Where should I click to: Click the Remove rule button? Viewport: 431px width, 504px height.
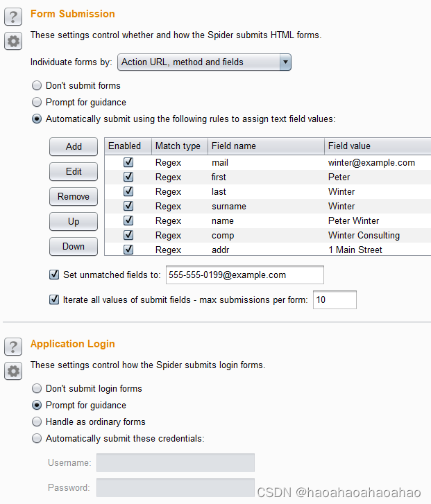point(74,196)
